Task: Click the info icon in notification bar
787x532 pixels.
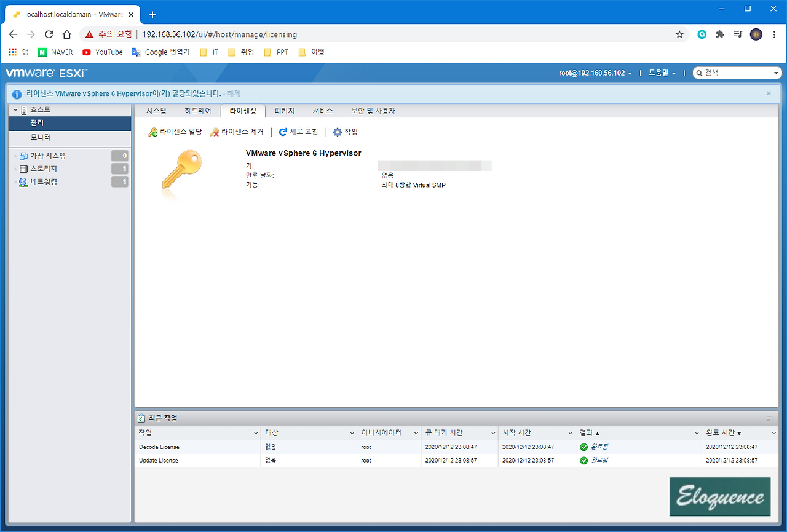Action: (x=17, y=94)
